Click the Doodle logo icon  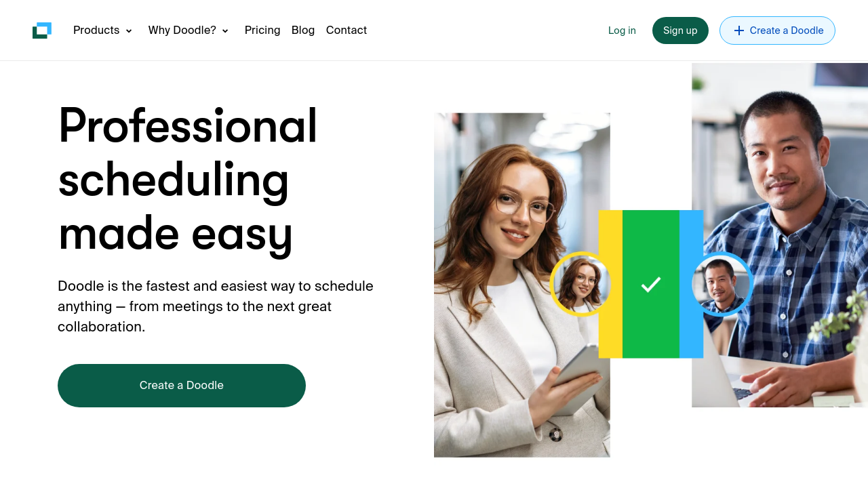[x=42, y=30]
